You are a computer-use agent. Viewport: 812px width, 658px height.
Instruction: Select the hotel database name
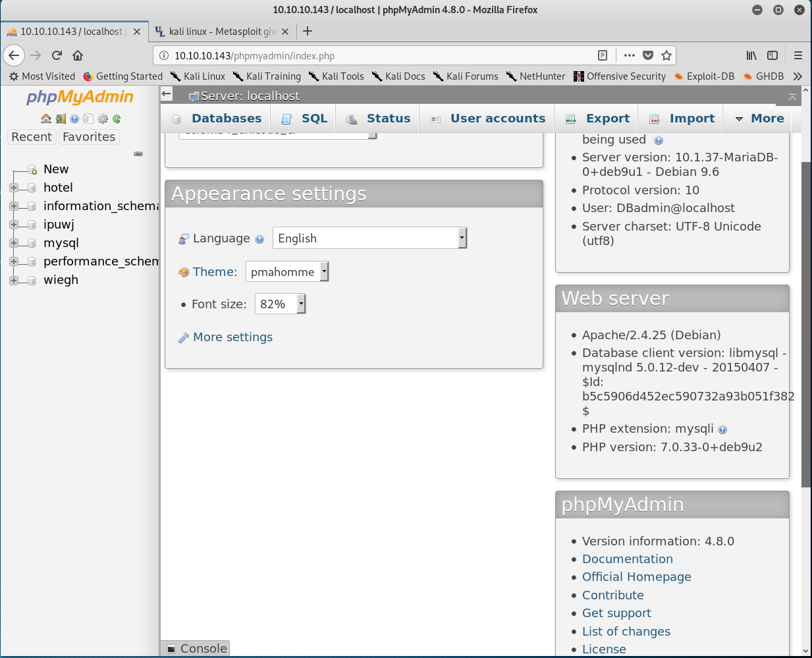point(58,188)
